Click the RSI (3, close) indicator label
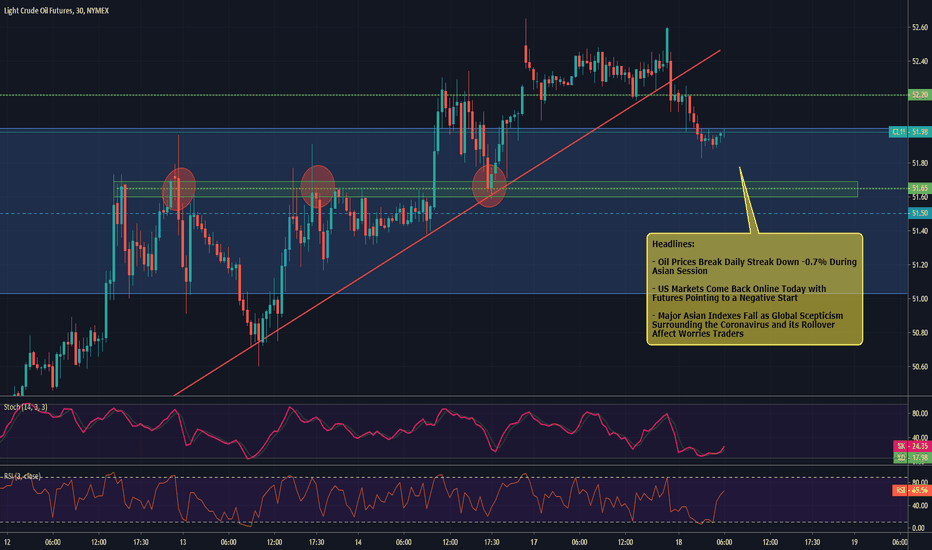This screenshot has width=932, height=550. click(22, 476)
